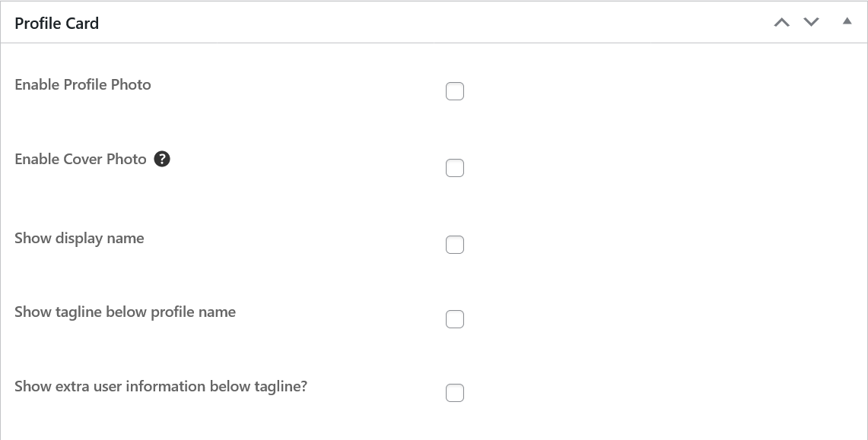Click the Profile Card heading text

[56, 24]
